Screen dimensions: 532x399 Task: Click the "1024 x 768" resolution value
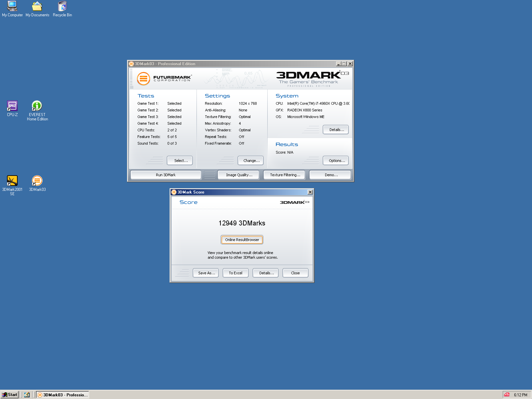(248, 103)
